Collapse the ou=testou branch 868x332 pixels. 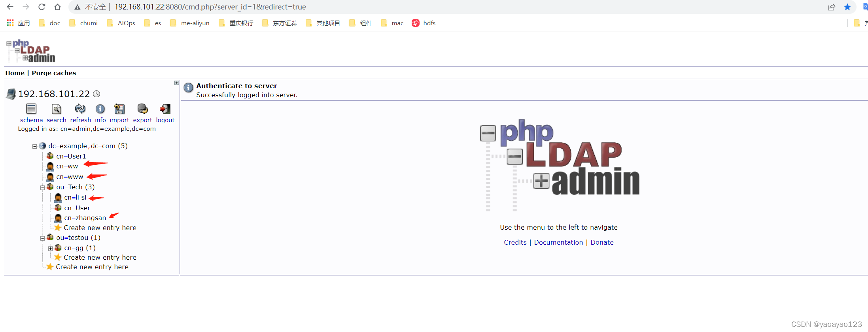pos(42,238)
